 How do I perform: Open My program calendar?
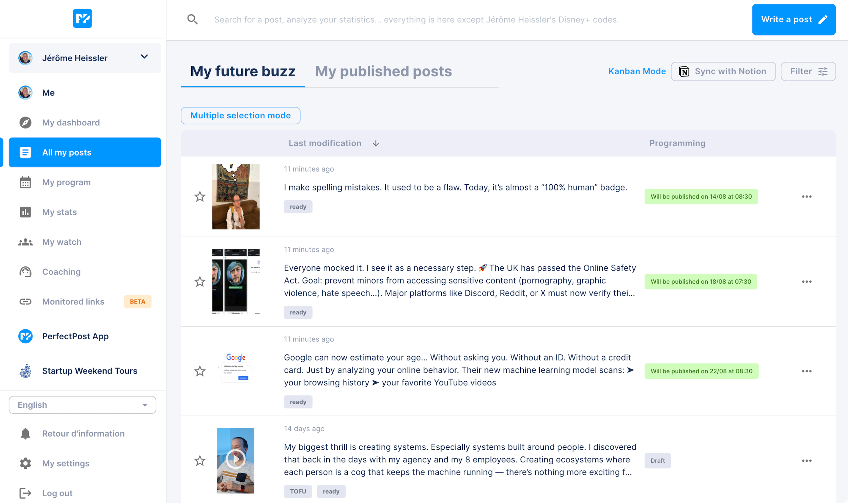(66, 182)
